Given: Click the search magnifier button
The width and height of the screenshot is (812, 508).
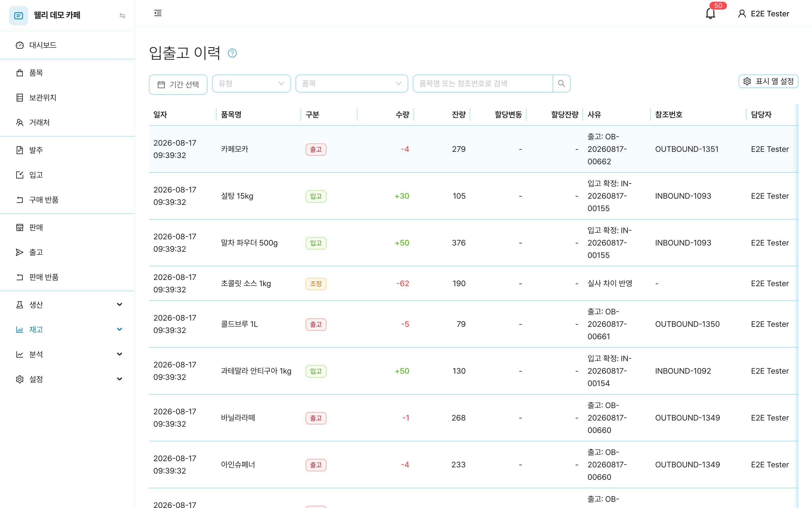Looking at the screenshot, I should point(561,83).
